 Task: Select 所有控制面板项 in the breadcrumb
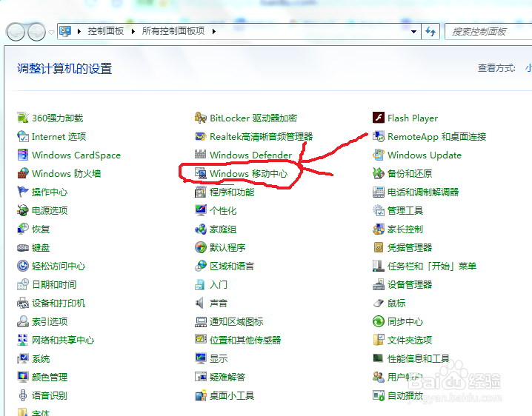[173, 31]
